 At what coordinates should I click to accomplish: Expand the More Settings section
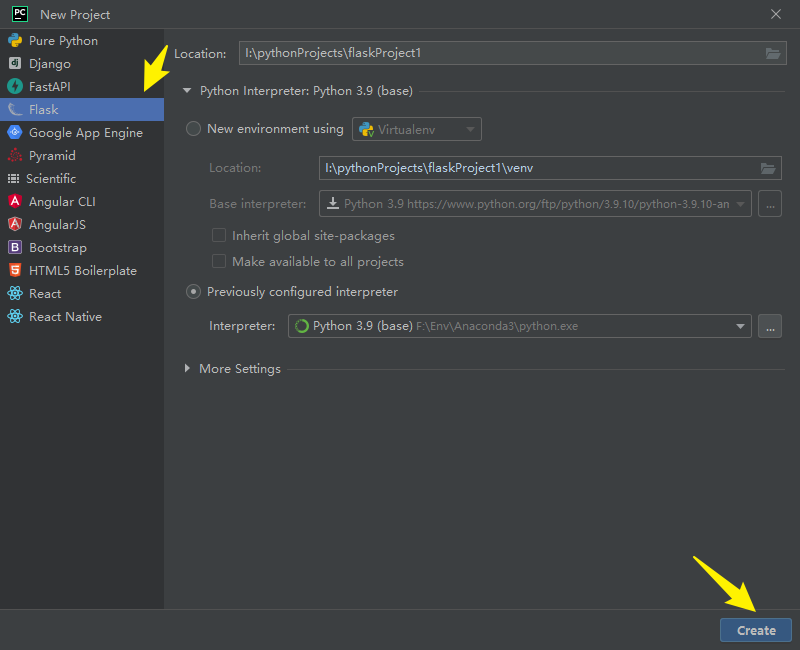click(x=187, y=368)
